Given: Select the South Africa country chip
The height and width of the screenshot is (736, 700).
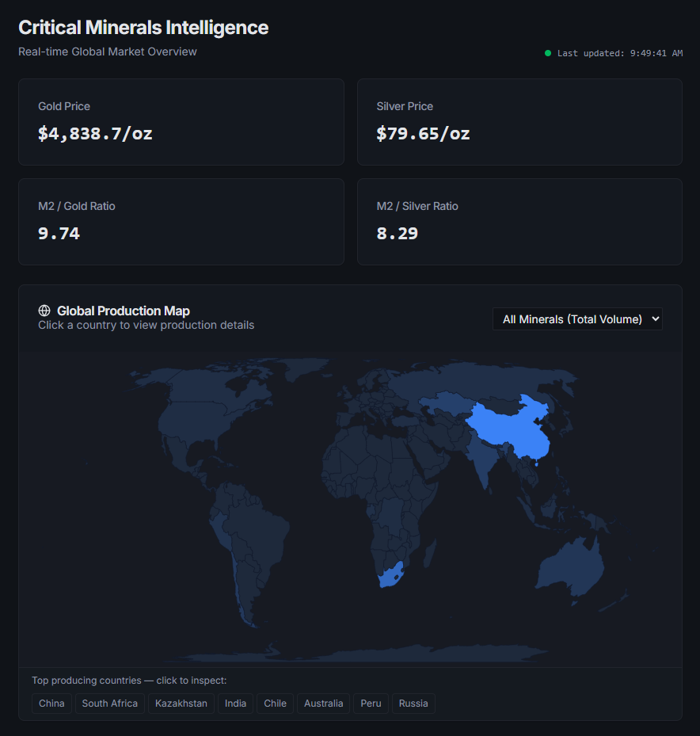Looking at the screenshot, I should [x=110, y=704].
